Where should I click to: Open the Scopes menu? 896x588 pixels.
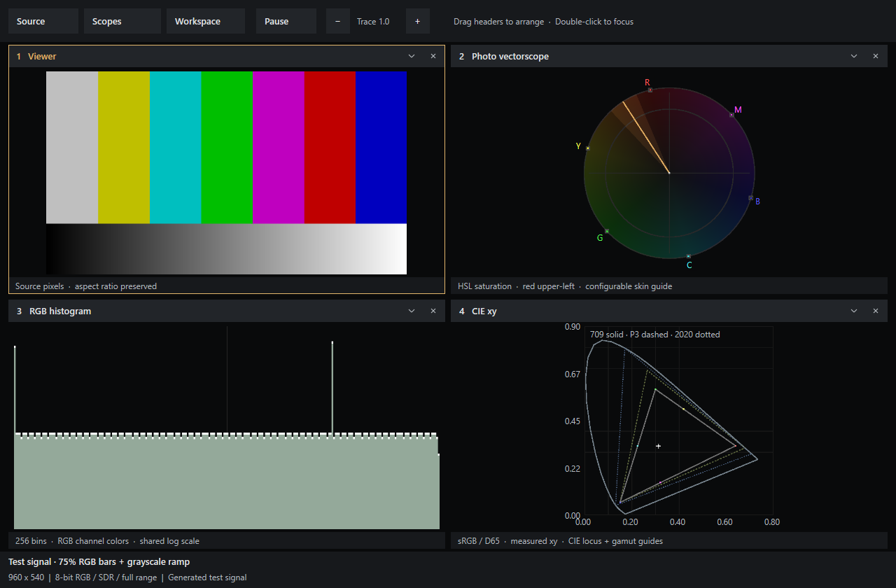pos(122,21)
